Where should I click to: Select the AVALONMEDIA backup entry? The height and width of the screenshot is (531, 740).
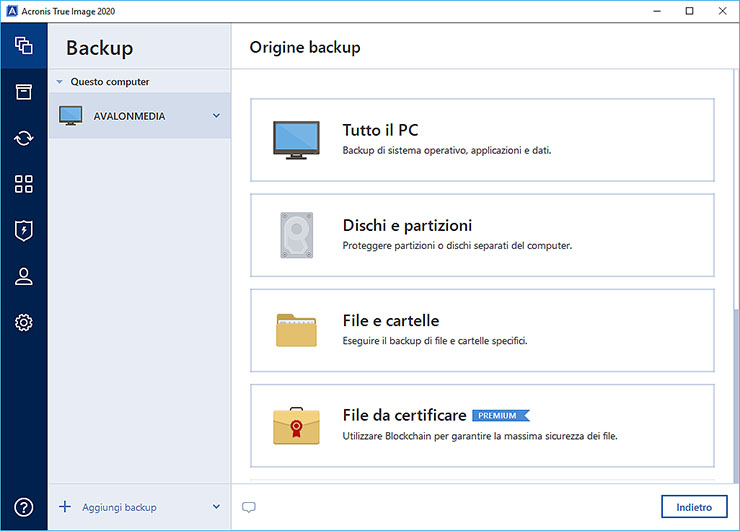(x=130, y=116)
